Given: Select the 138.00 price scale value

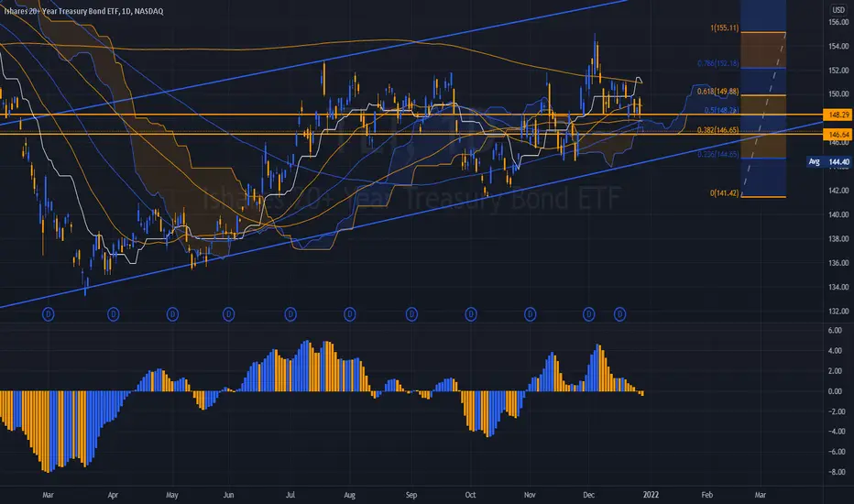Looking at the screenshot, I should click(838, 238).
